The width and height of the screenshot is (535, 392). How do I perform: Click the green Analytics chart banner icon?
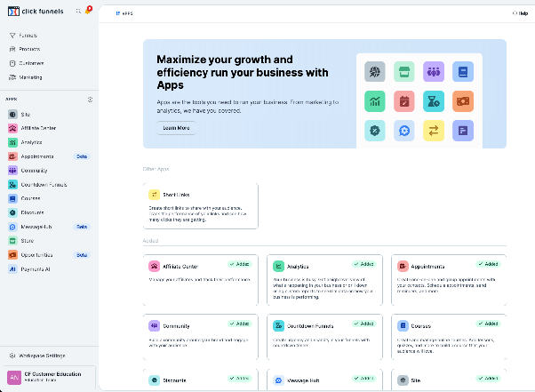point(375,101)
